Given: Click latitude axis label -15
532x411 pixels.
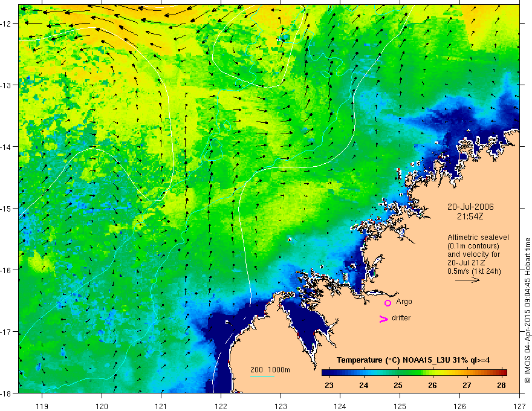Looking at the screenshot, I should [6, 209].
